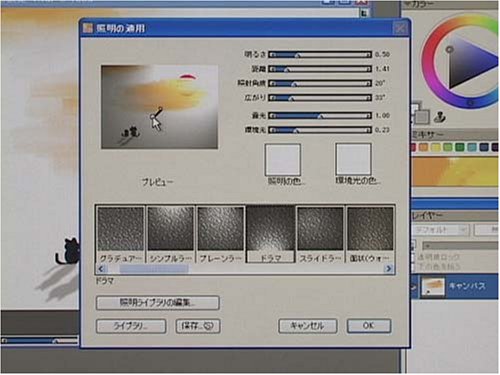Pick the yellow swatch in mixer panel
The image size is (500, 375).
436,147
